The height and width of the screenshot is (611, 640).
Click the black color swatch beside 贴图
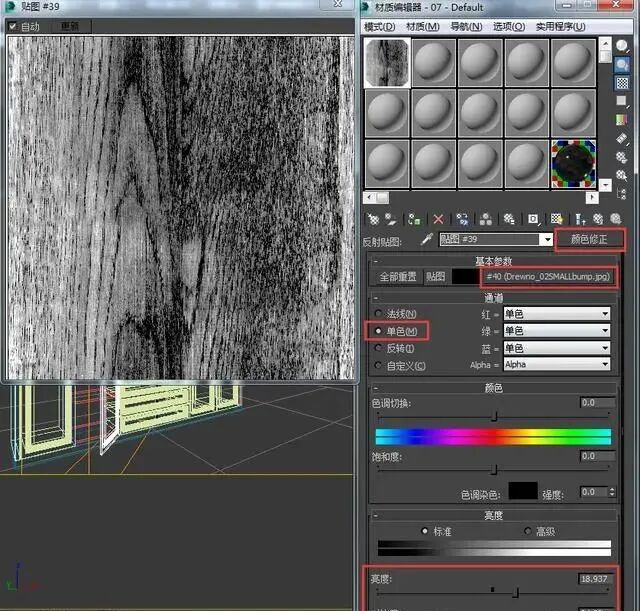466,276
